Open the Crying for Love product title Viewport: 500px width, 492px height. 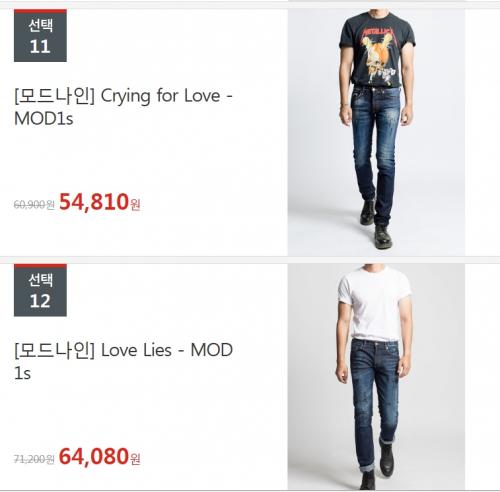tap(123, 107)
